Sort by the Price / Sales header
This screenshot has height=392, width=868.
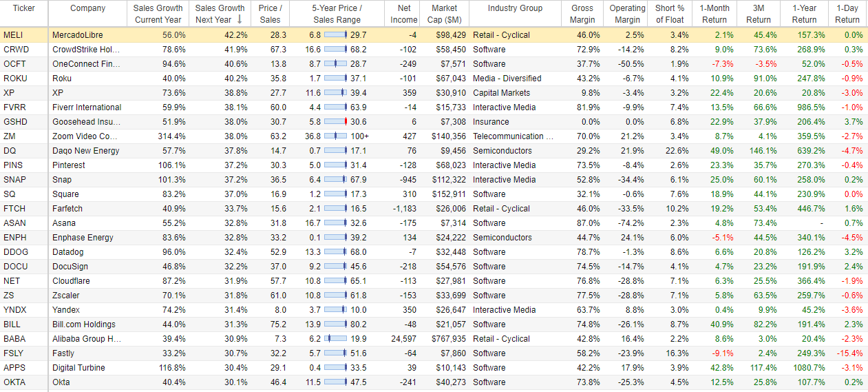(x=270, y=14)
